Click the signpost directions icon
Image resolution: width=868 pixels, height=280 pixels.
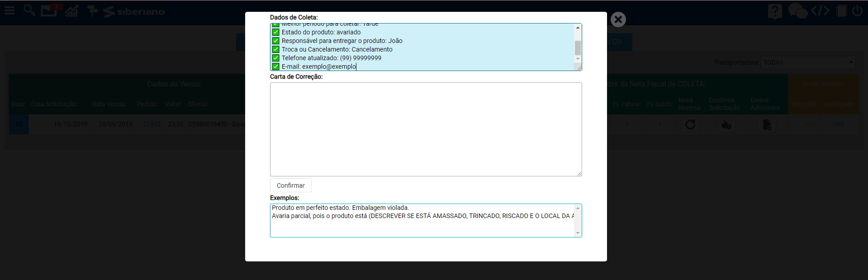coord(92,11)
